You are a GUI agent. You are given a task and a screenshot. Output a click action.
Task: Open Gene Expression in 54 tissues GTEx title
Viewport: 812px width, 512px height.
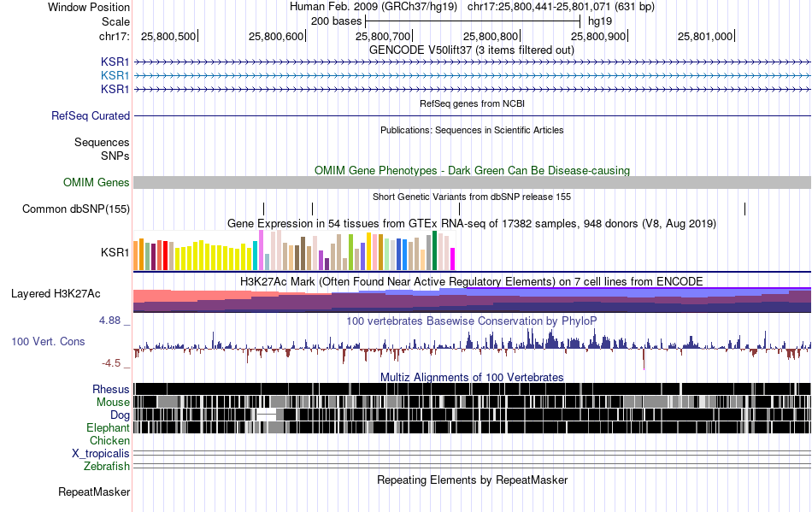(x=472, y=224)
